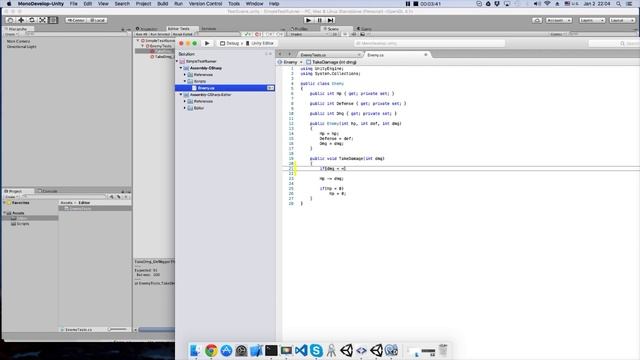Click MonoDevelop Run (play) button

coord(207,43)
